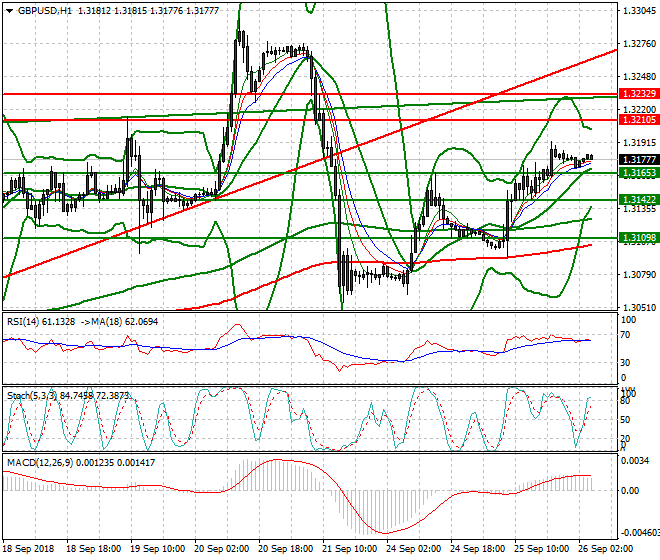Click the 19 Sep 10:00 time label
The height and width of the screenshot is (560, 660).
[x=157, y=549]
